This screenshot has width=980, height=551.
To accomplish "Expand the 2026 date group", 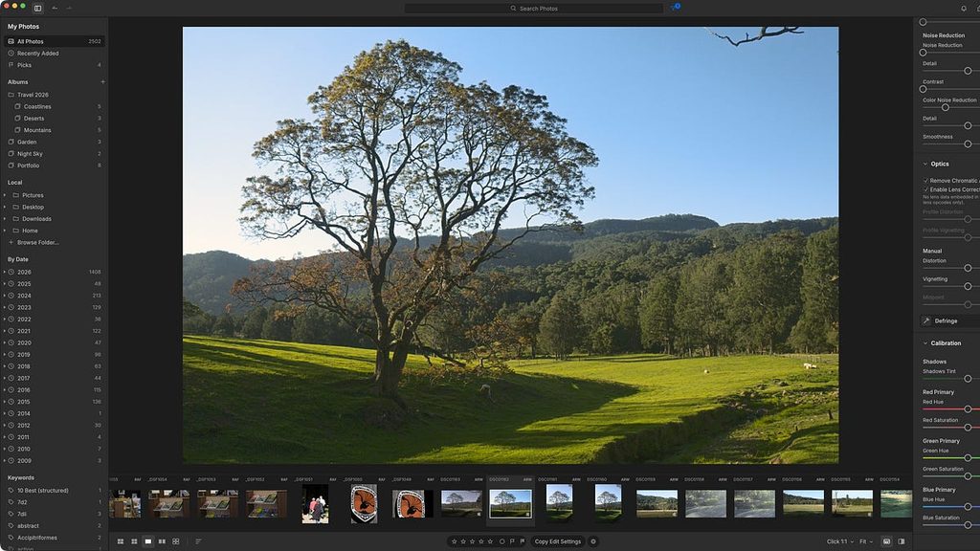I will tap(5, 273).
